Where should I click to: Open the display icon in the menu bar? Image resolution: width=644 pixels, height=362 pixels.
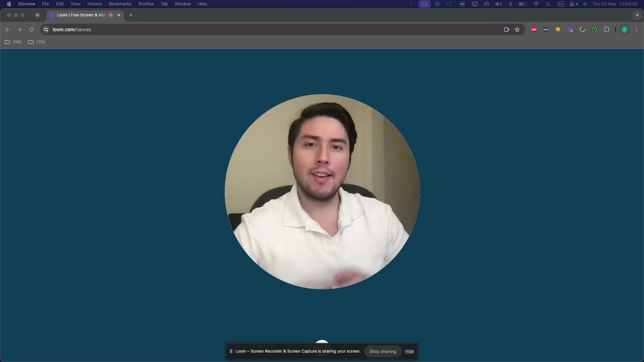pyautogui.click(x=474, y=4)
